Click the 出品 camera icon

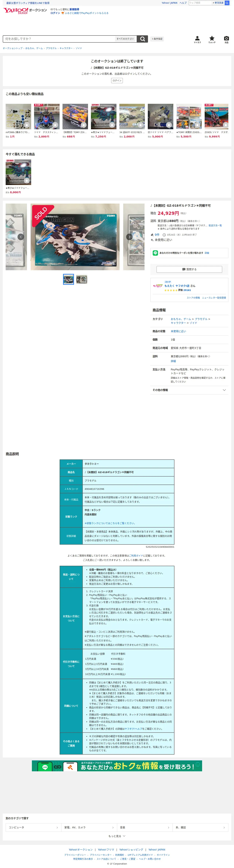pos(227,40)
